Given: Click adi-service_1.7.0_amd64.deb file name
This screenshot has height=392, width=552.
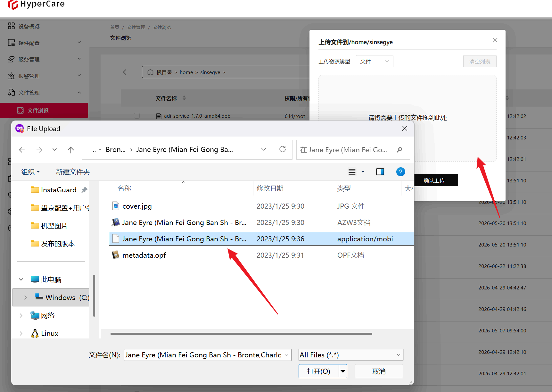Looking at the screenshot, I should click(197, 116).
